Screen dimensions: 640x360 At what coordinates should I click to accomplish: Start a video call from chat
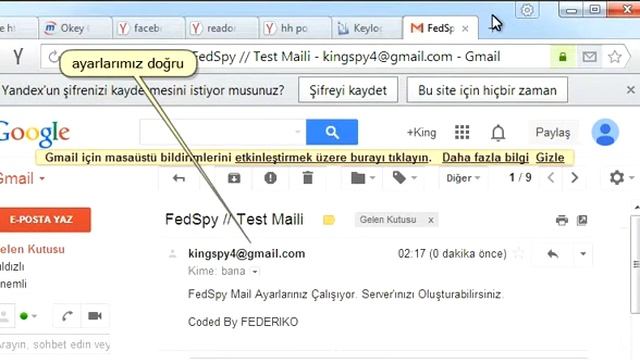95,316
